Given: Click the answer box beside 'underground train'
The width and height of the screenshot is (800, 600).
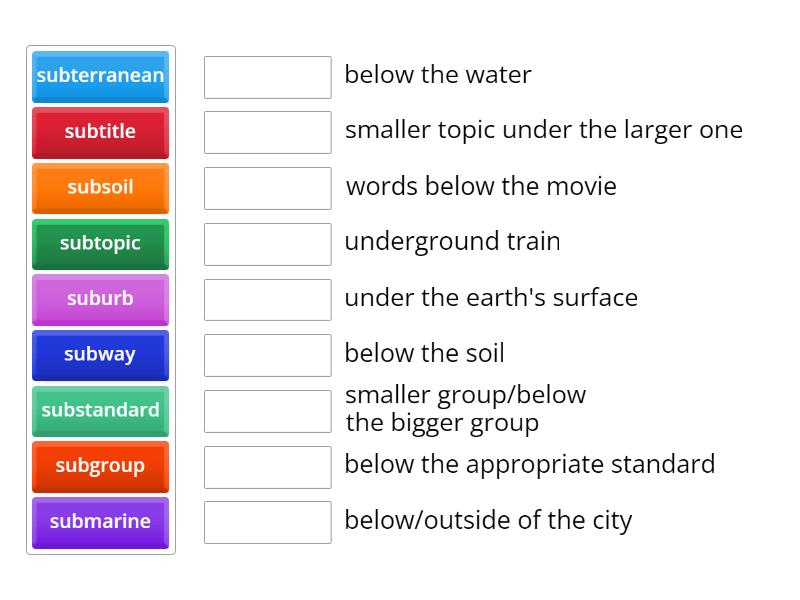Looking at the screenshot, I should 267,244.
